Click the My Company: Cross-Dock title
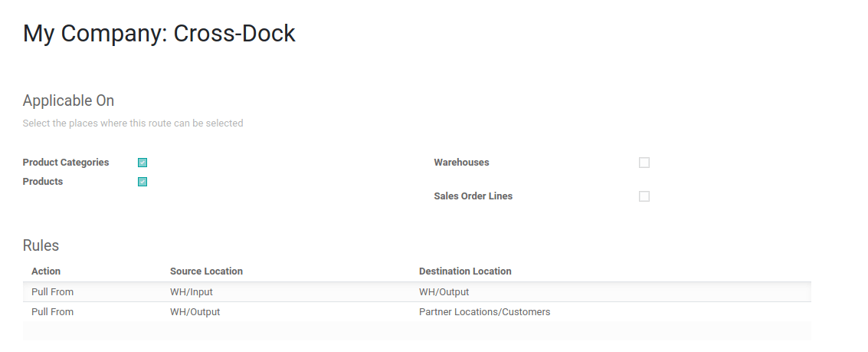868x352 pixels. pos(159,34)
